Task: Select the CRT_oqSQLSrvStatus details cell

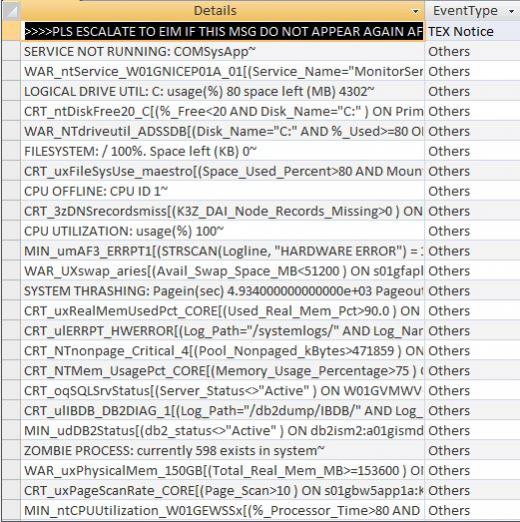Action: pyautogui.click(x=223, y=391)
